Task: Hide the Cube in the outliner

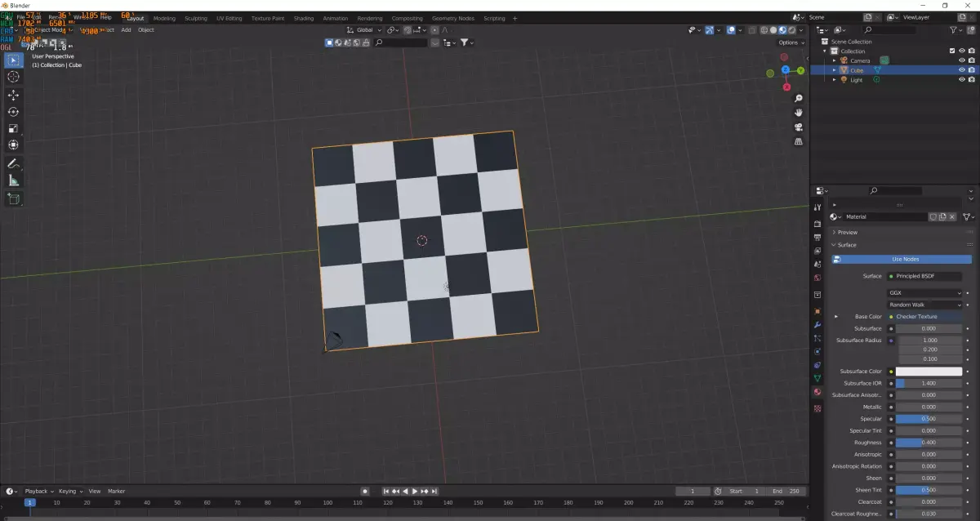Action: (x=962, y=70)
